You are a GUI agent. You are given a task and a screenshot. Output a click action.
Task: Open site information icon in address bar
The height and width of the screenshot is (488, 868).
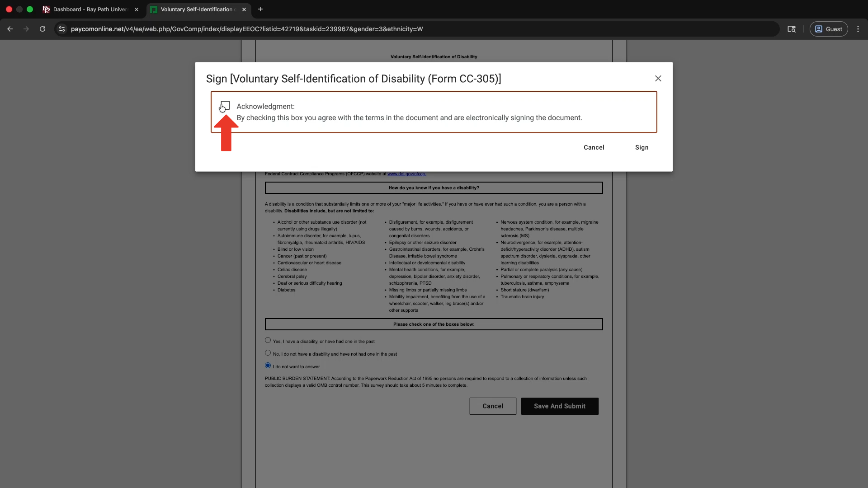point(62,29)
